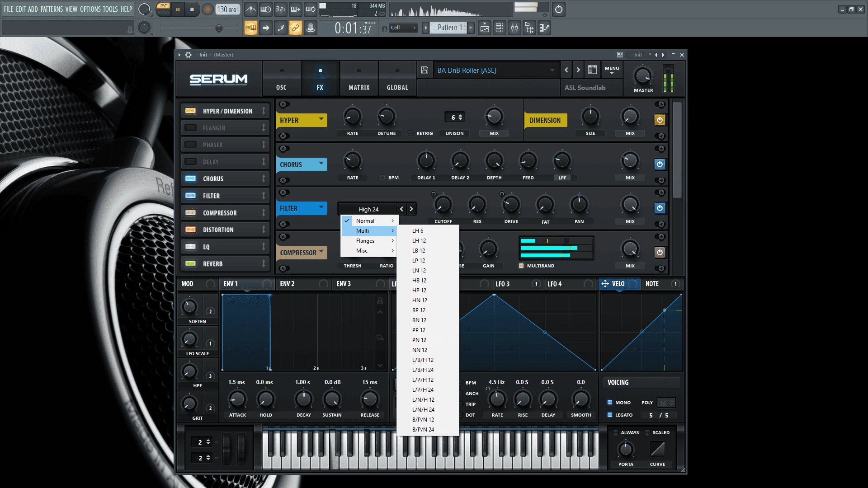Toggle the metronome icon in FL toolbar
868x488 pixels.
pyautogui.click(x=250, y=9)
